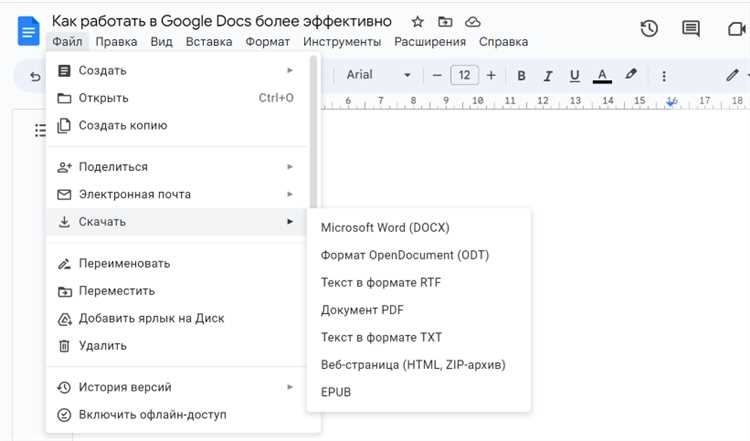The height and width of the screenshot is (441, 750).
Task: Expand the Создать submenu
Action: point(176,70)
